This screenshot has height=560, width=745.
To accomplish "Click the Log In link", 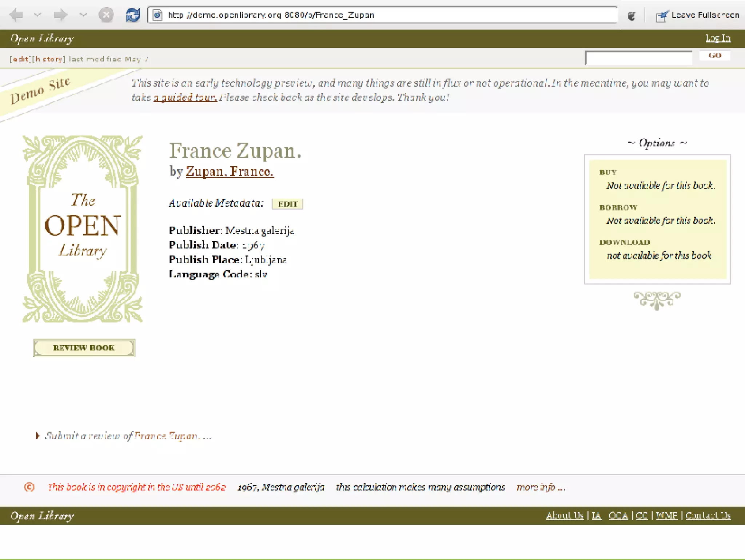I will [x=718, y=38].
